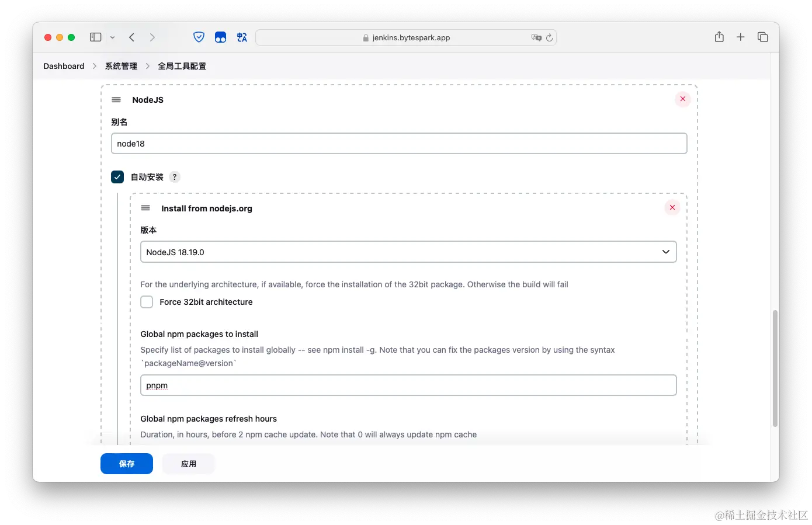Click the pnpm global packages input field
This screenshot has width=812, height=525.
coord(408,385)
